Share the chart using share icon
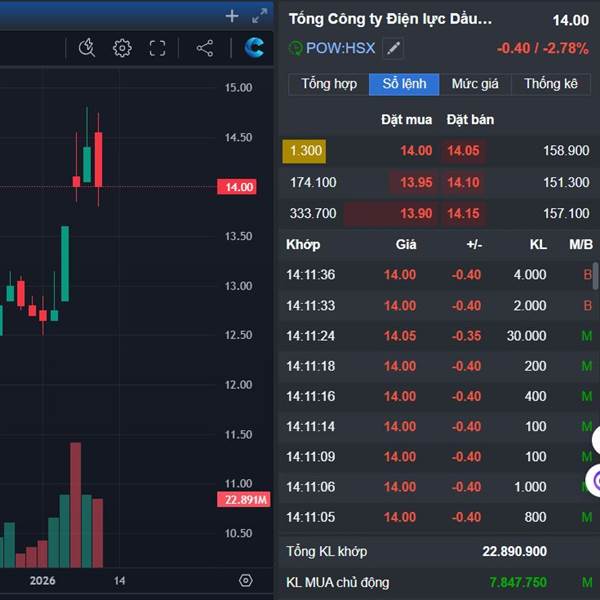Viewport: 600px width, 600px height. pos(205,48)
